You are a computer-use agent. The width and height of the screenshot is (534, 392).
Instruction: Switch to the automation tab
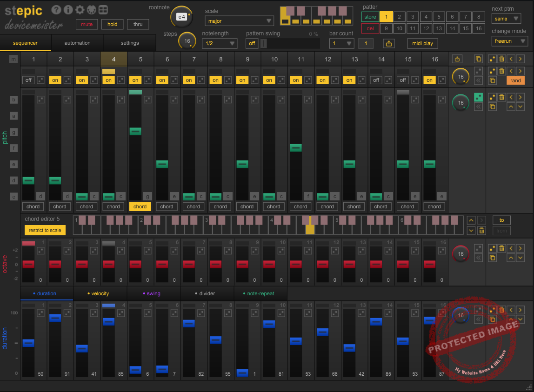[77, 43]
